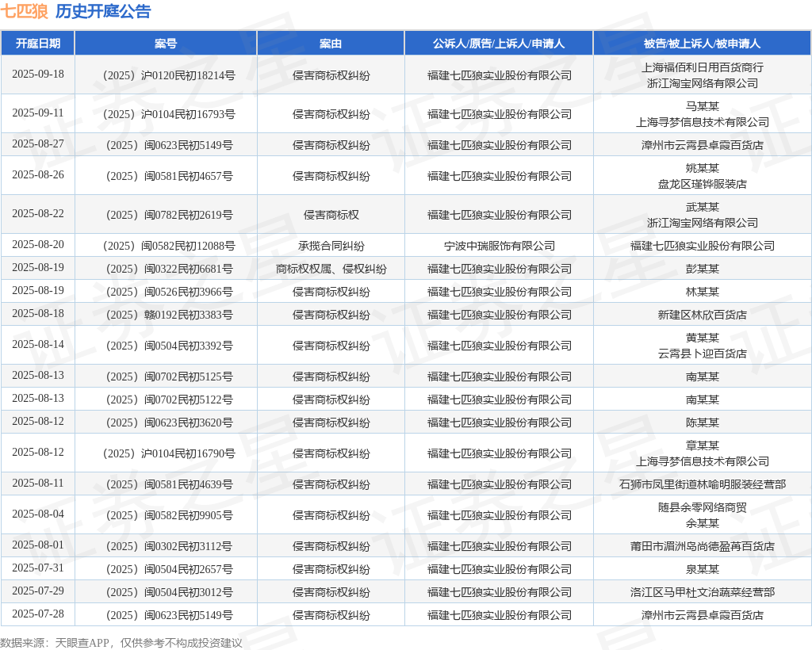Image resolution: width=812 pixels, height=650 pixels.
Task: Select case number 闽0526民初3966号
Action: click(169, 292)
